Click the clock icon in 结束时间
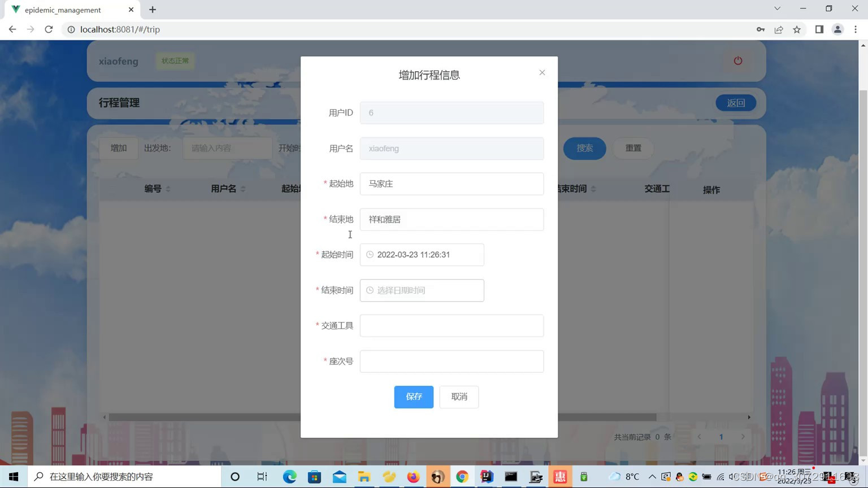This screenshot has width=868, height=488. tap(370, 290)
